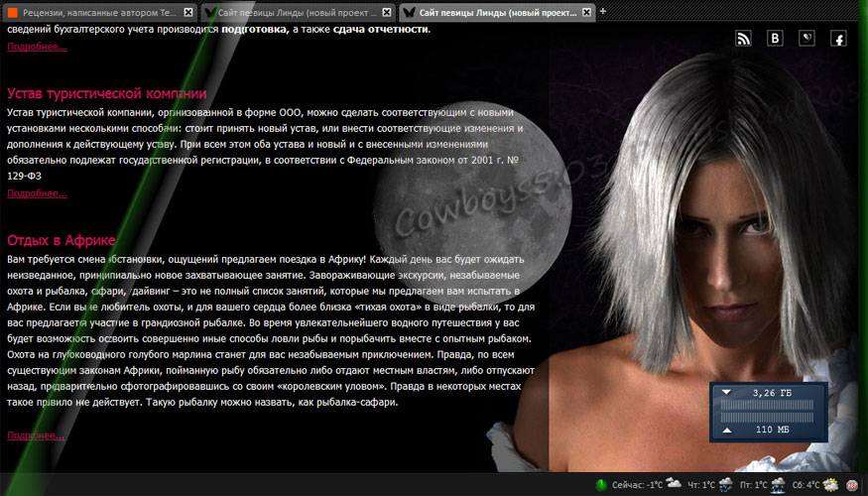Viewport: 868px width, 496px height.
Task: Close the inactive "Сайт певицы Линды" tab
Action: pos(387,12)
